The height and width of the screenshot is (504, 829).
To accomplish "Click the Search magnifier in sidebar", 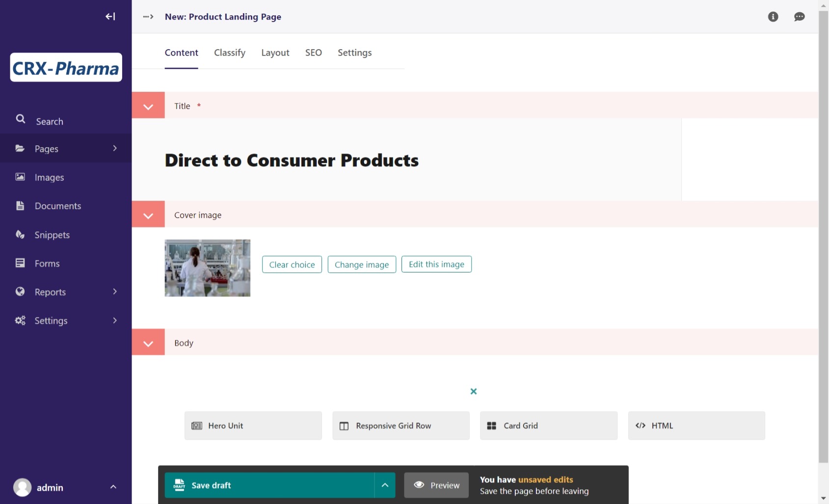I will coord(21,119).
